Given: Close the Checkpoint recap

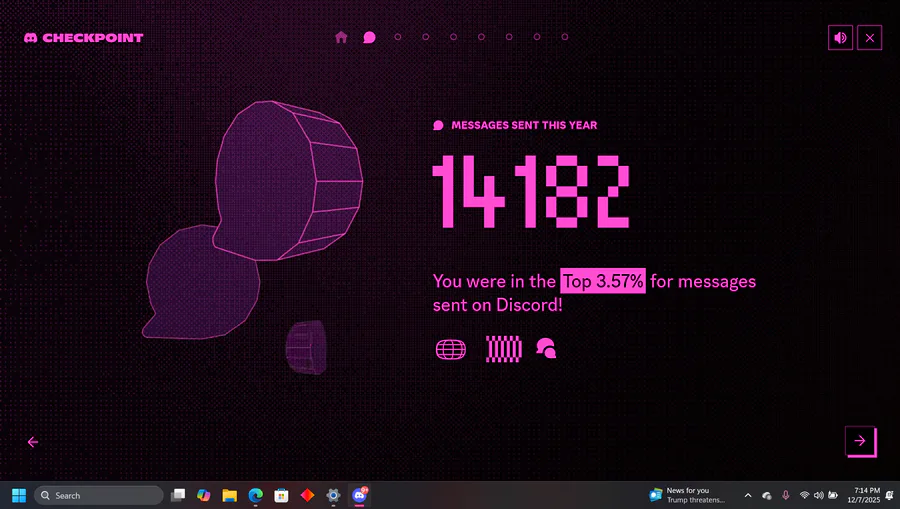Looking at the screenshot, I should pos(870,38).
